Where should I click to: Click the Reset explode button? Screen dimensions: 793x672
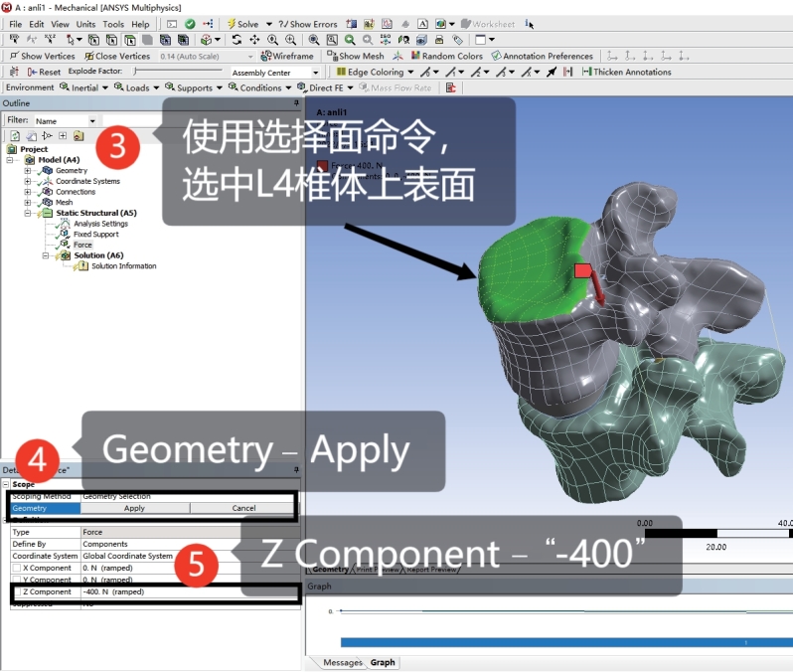[44, 72]
